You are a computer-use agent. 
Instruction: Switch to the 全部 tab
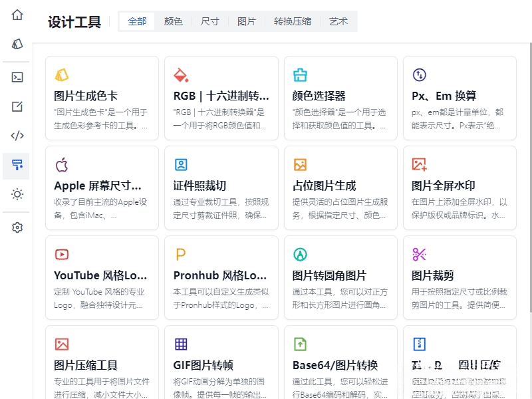point(137,21)
